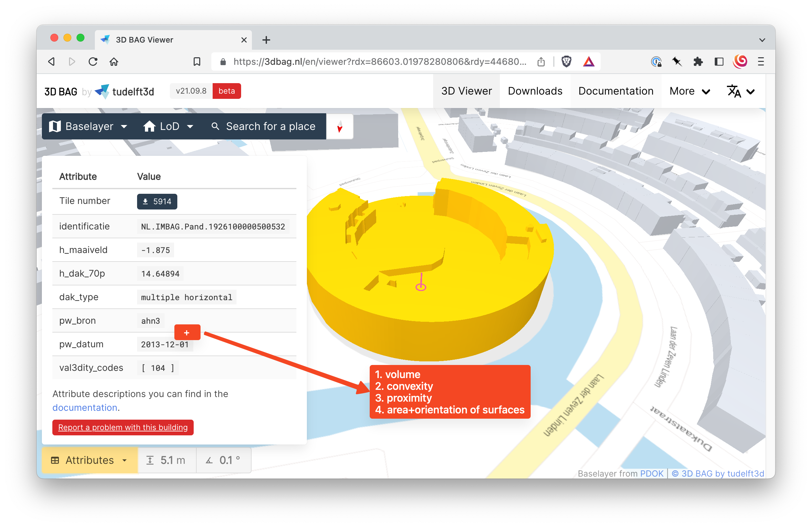The height and width of the screenshot is (527, 812).
Task: Click the tudelft3d logo
Action: tap(125, 91)
